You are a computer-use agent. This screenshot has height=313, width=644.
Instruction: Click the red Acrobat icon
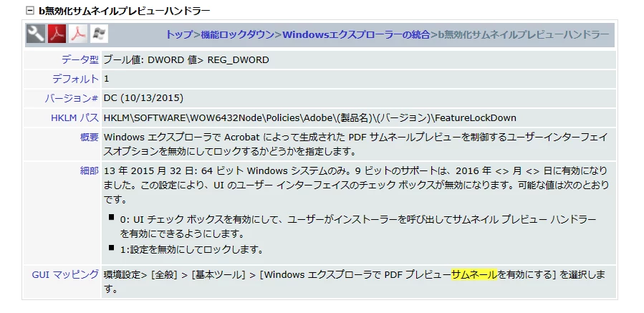[57, 34]
